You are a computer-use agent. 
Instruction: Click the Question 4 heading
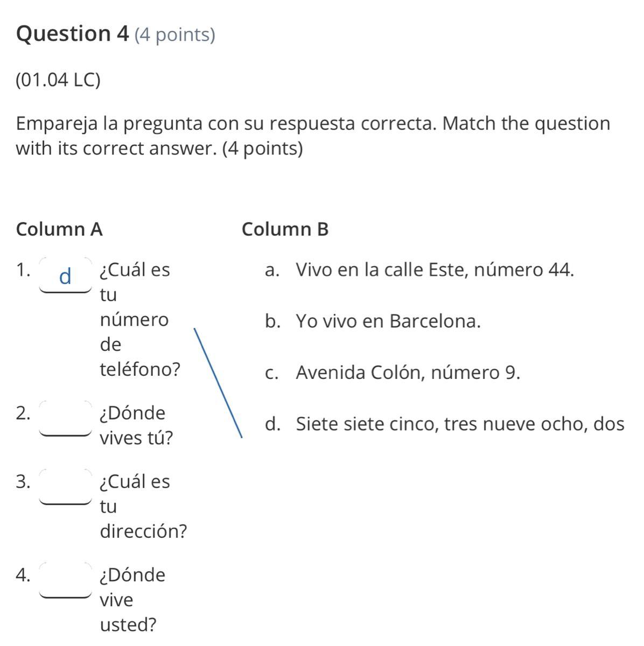(x=73, y=34)
